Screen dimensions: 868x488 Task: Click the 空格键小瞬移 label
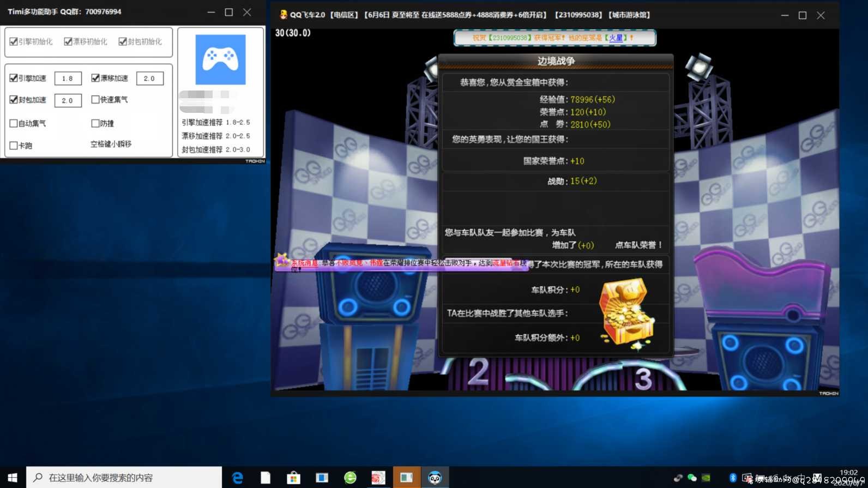coord(111,144)
